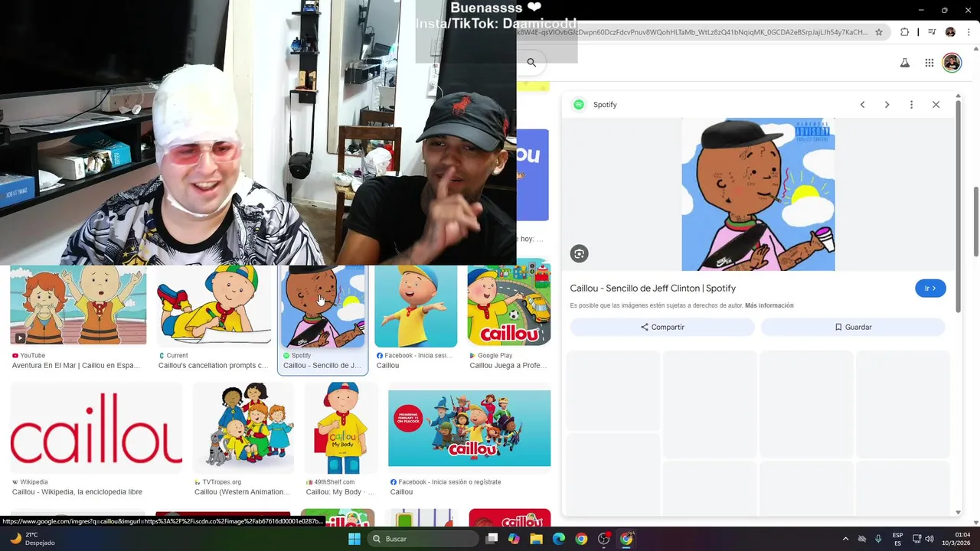Screen dimensions: 980x551
Task: Open the 21°C Despejado weather widget
Action: pyautogui.click(x=32, y=539)
